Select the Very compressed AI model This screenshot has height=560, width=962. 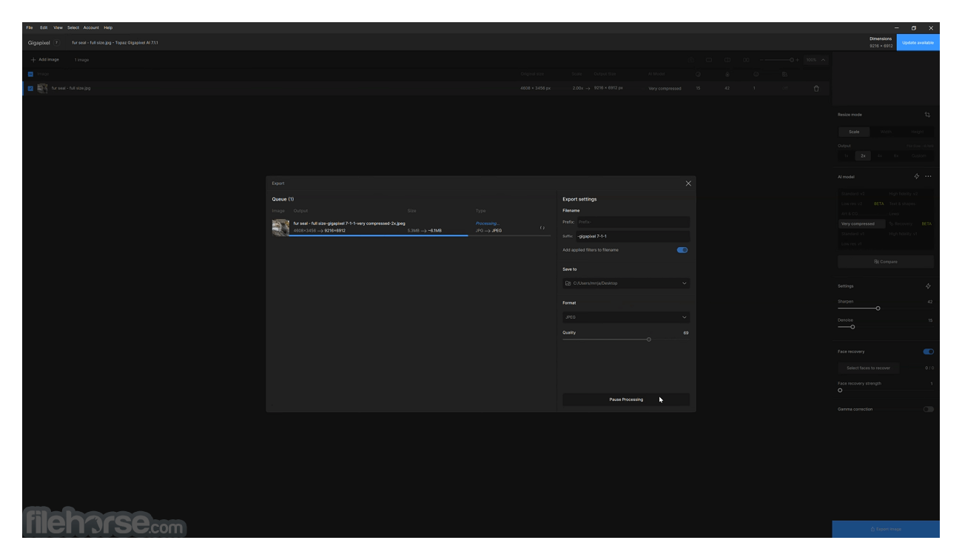point(862,223)
